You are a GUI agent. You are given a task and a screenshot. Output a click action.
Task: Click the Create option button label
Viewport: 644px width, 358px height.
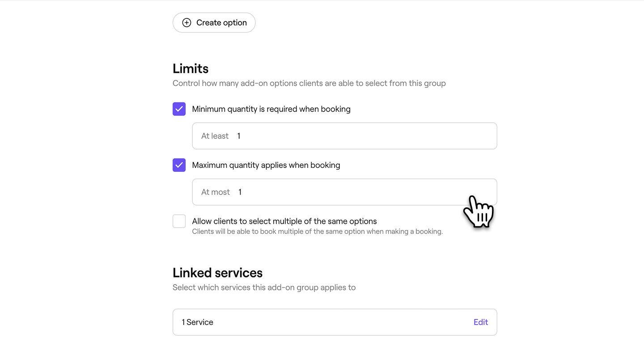click(x=221, y=22)
